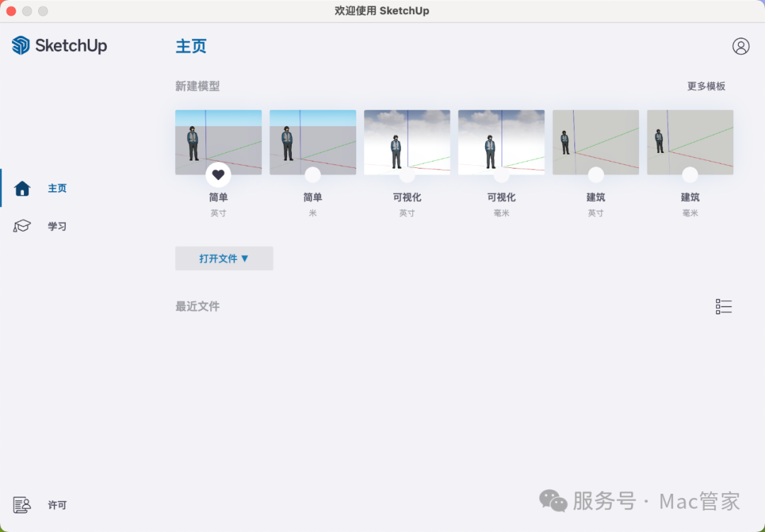Click the License icon at bottom left

(x=21, y=504)
